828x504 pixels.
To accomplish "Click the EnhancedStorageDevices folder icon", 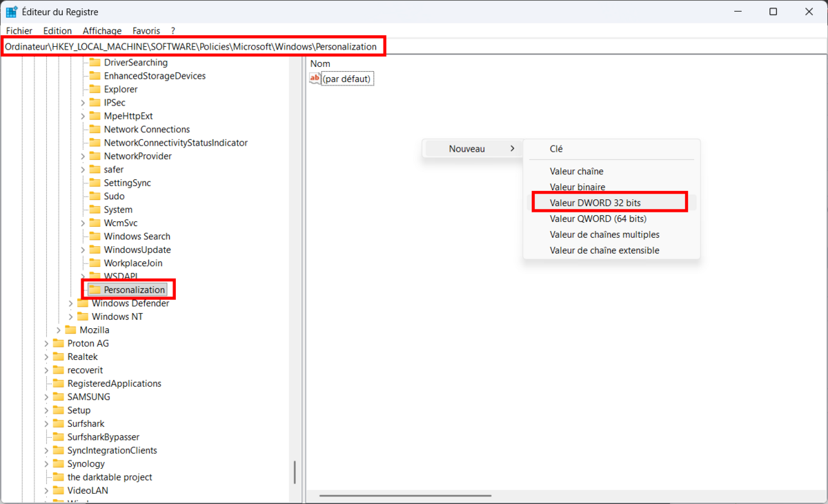I will point(95,76).
